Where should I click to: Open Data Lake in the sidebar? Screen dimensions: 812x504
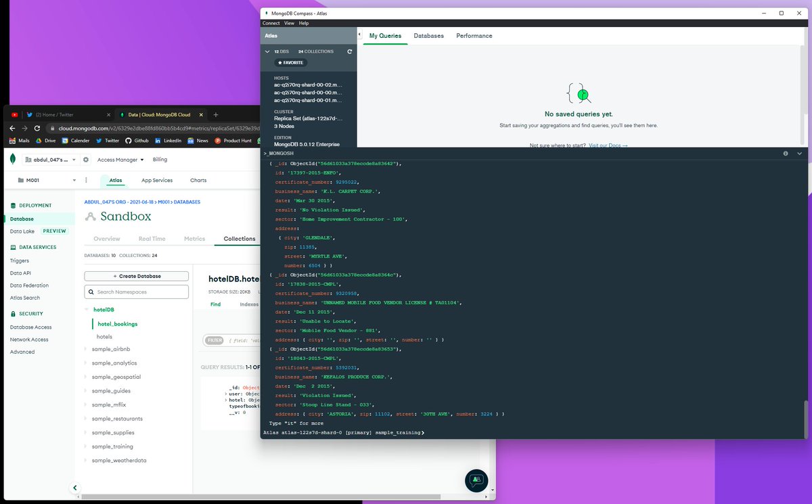click(22, 231)
